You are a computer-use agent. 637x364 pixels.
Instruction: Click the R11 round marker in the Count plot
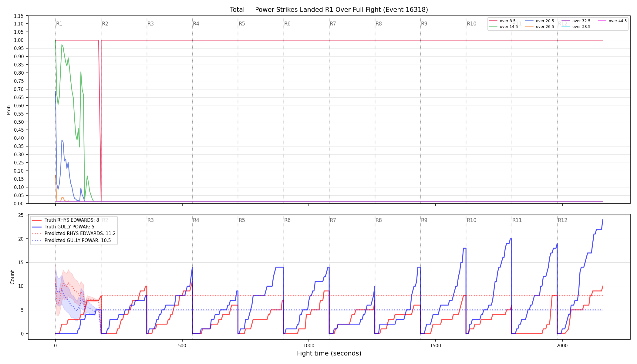click(x=517, y=220)
